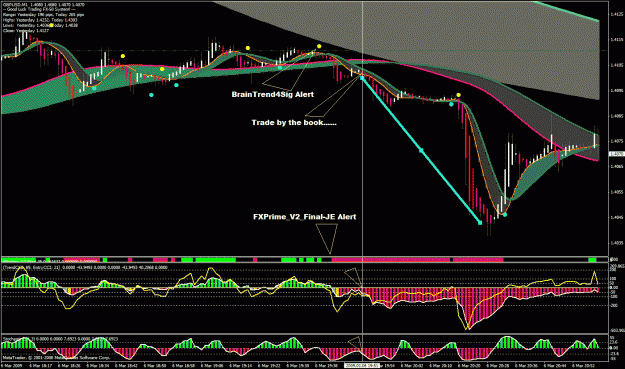Image resolution: width=625 pixels, height=369 pixels.
Task: Select the cyan trendline start anchor point
Action: tap(362, 79)
